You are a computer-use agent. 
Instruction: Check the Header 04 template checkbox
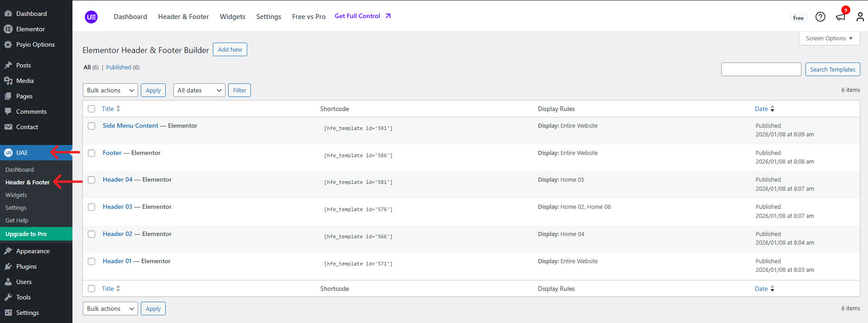pos(91,180)
